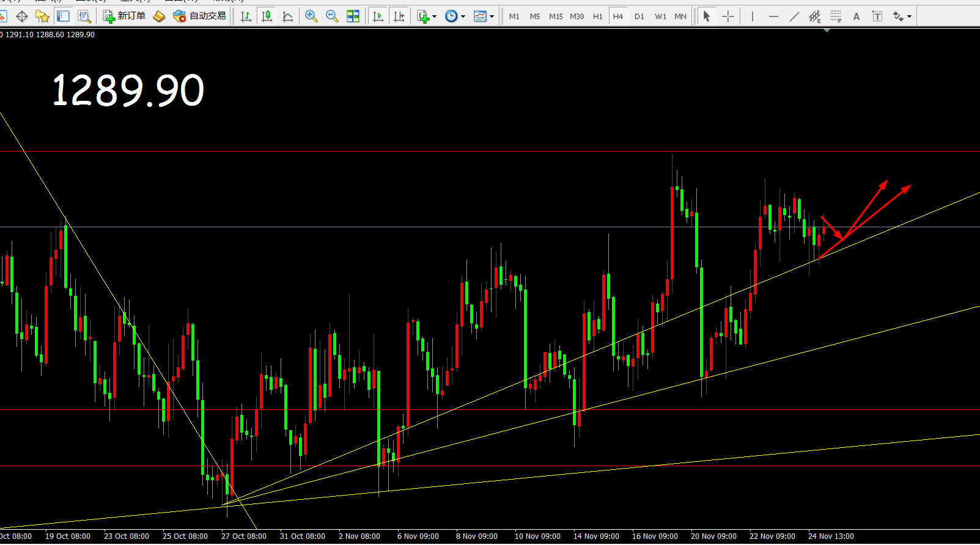The width and height of the screenshot is (980, 545).
Task: Open the Indicators list dropdown arrow
Action: coord(434,16)
